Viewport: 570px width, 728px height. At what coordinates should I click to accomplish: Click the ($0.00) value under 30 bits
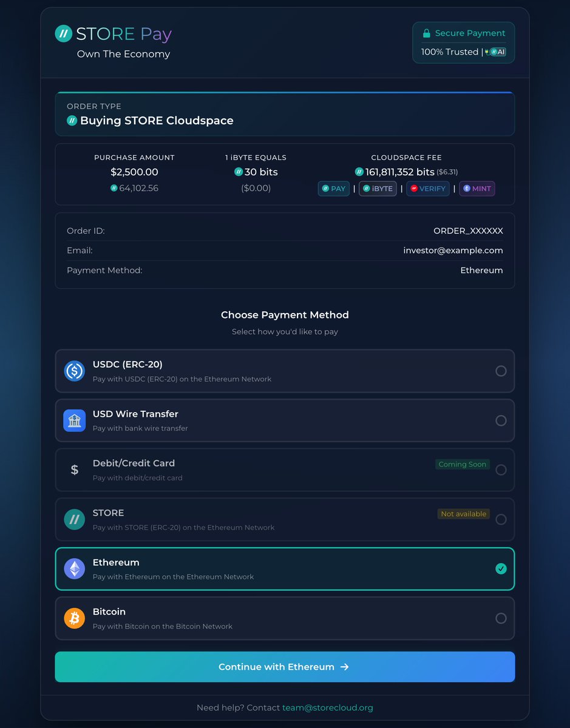point(256,188)
